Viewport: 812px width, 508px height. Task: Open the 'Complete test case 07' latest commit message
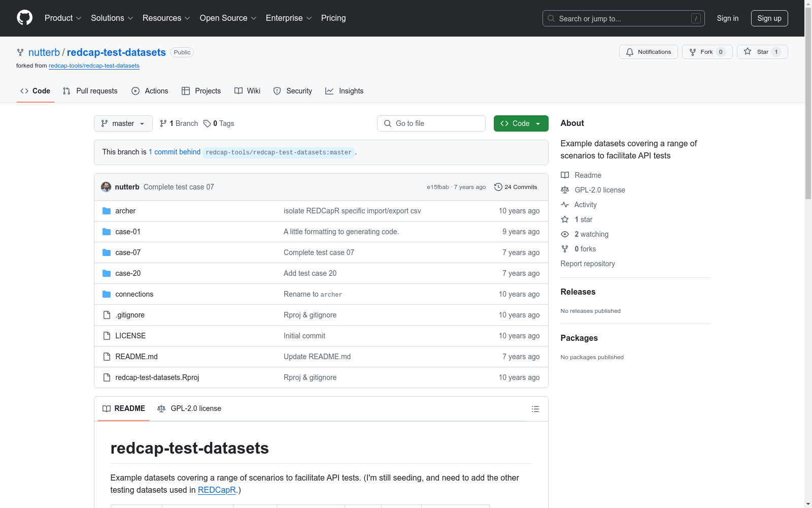tap(179, 187)
